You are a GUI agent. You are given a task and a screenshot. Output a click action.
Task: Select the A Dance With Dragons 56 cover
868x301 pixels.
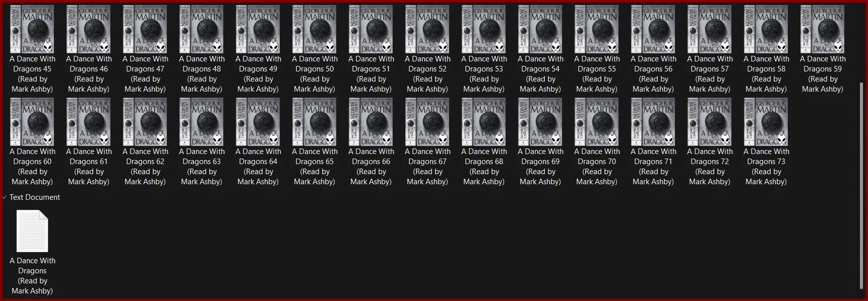653,30
